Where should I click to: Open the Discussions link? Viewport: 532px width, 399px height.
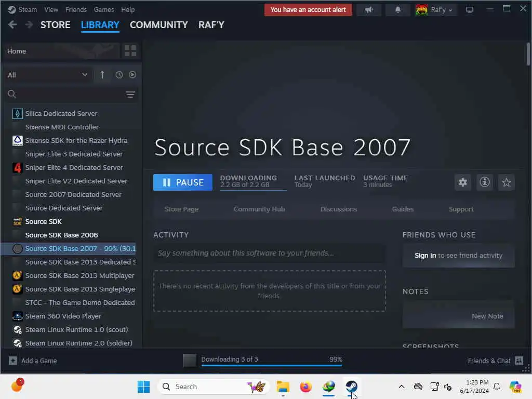tap(339, 209)
